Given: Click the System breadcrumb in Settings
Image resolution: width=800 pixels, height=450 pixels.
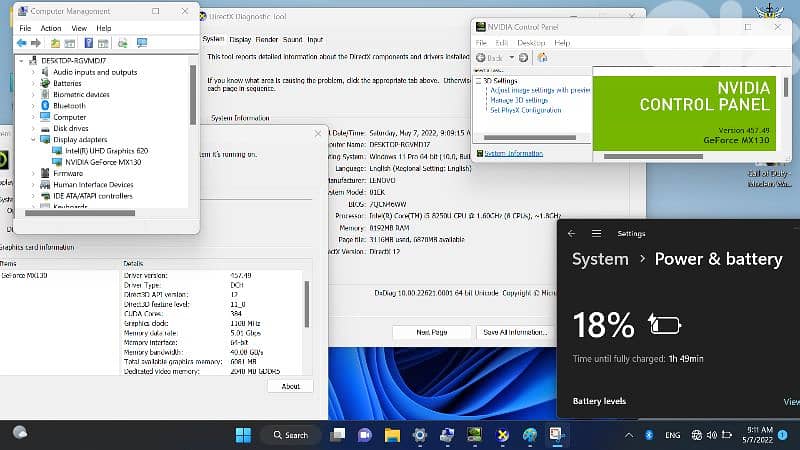Looking at the screenshot, I should pos(600,259).
